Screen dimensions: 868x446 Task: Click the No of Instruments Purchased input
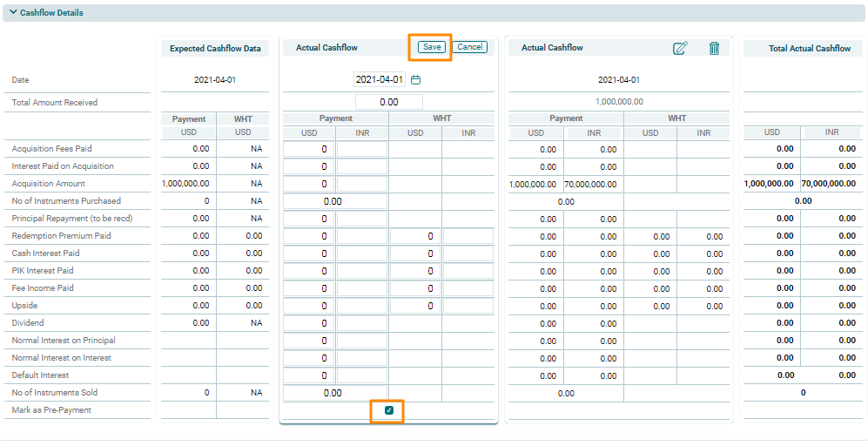[x=336, y=201]
